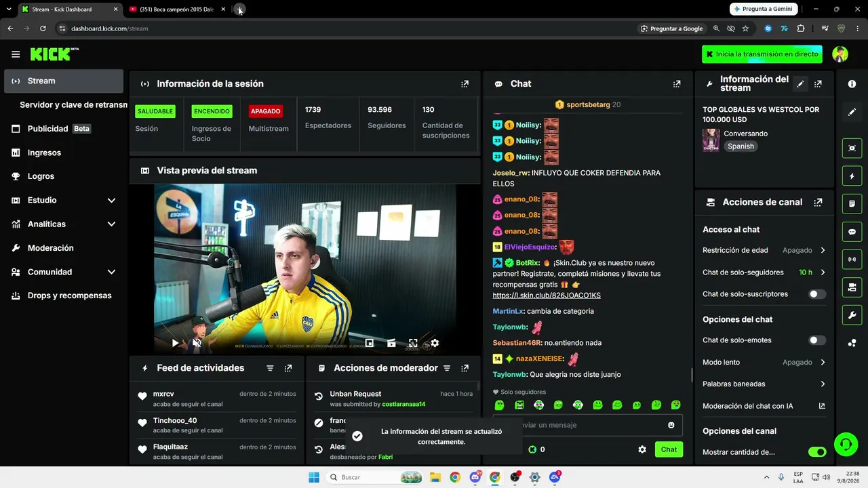Viewport: 868px width, 488px height.
Task: Edit stream info with pencil in panel header
Action: coord(801,84)
